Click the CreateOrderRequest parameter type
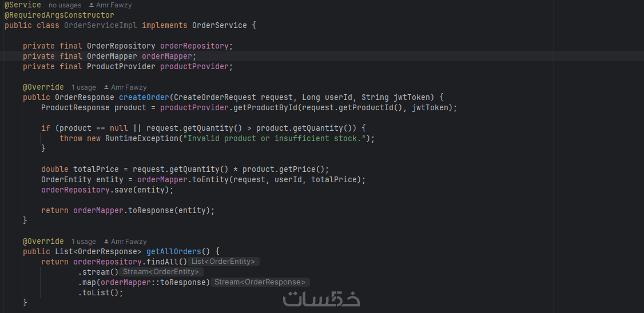644x313 pixels. tap(215, 97)
